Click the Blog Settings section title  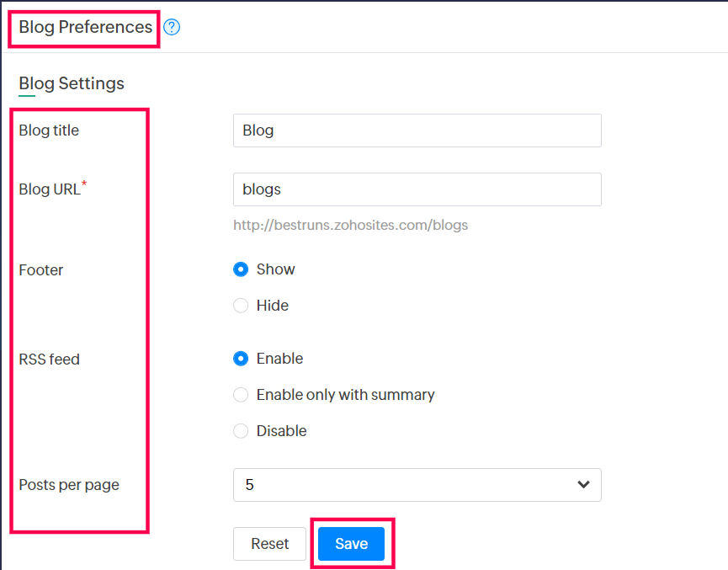tap(72, 83)
